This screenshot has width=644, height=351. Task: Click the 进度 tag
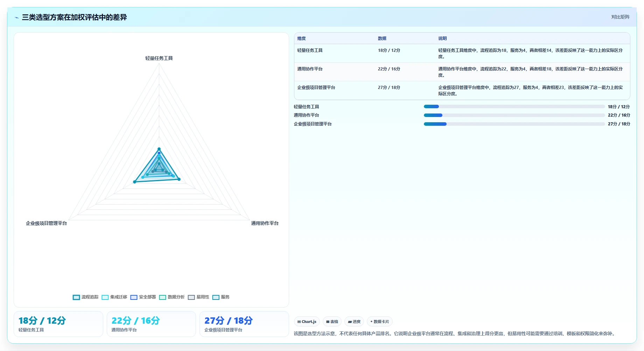click(354, 322)
